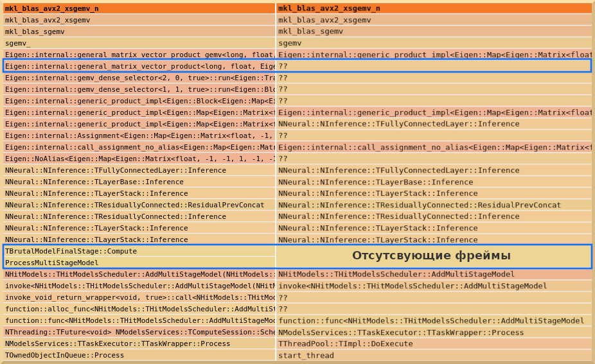The image size is (595, 364).
Task: Click NThreading::TFuture<void> frame
Action: (x=139, y=332)
